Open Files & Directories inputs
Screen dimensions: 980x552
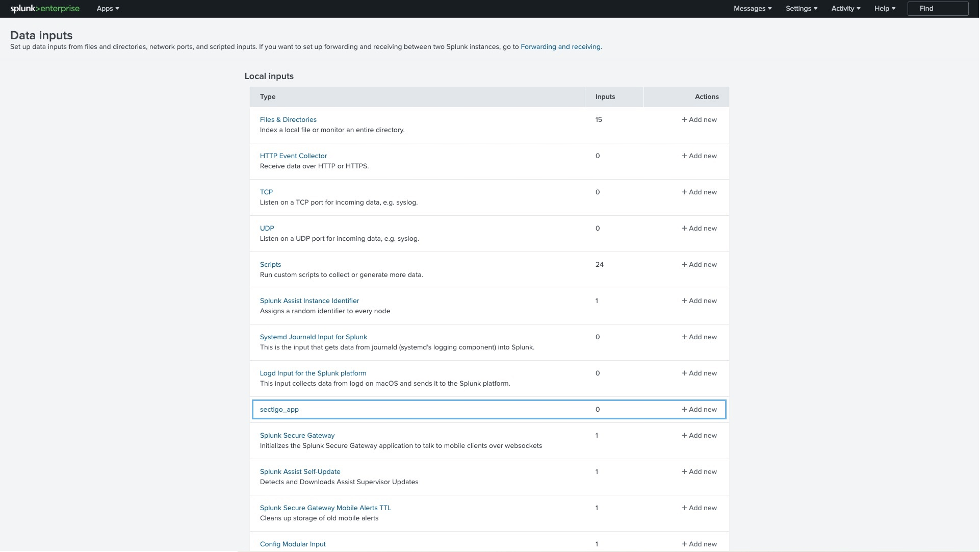point(288,120)
